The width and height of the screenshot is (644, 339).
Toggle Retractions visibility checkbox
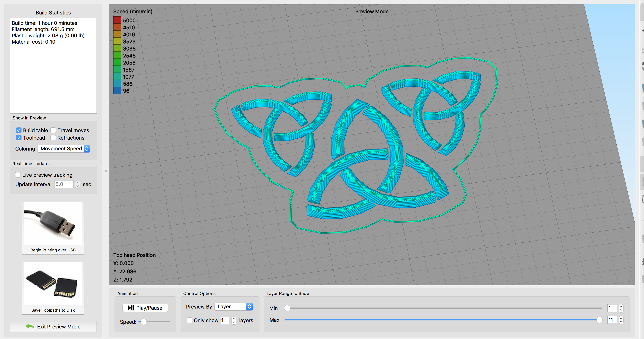(54, 137)
